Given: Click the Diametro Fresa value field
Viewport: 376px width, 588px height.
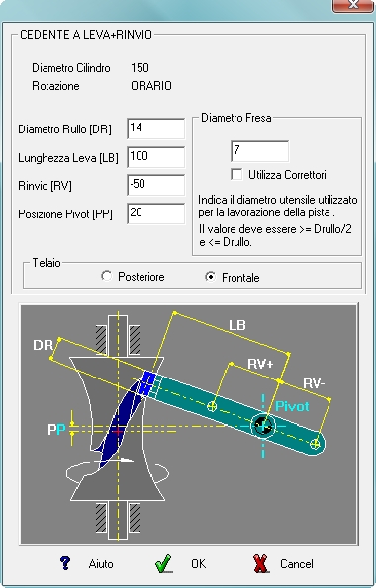Looking at the screenshot, I should coord(260,151).
